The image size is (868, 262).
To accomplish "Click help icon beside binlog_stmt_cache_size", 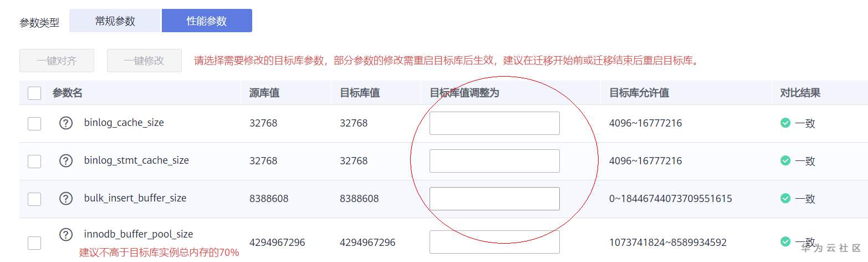I will (66, 161).
